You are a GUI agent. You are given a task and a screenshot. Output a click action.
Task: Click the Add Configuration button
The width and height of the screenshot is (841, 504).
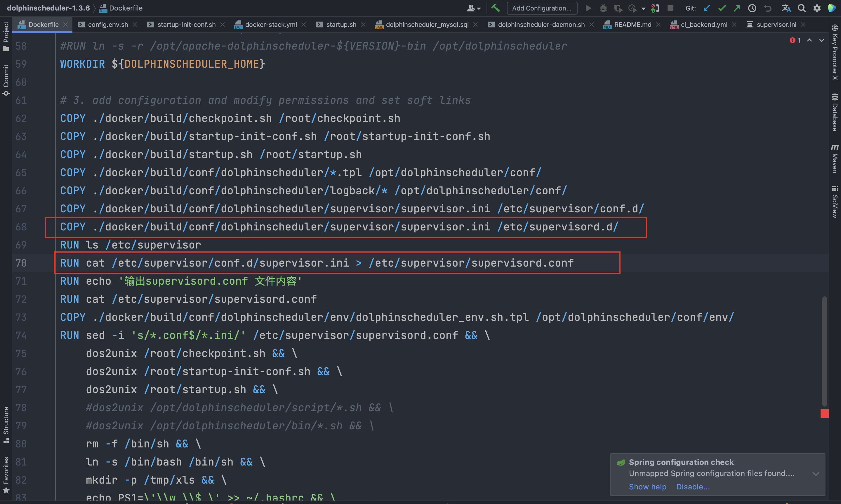542,8
